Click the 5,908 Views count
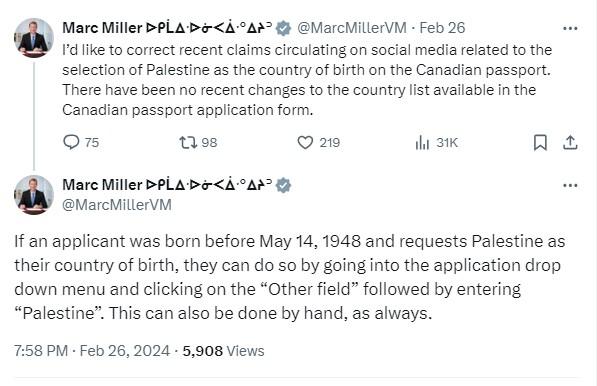The width and height of the screenshot is (597, 386). click(x=223, y=351)
